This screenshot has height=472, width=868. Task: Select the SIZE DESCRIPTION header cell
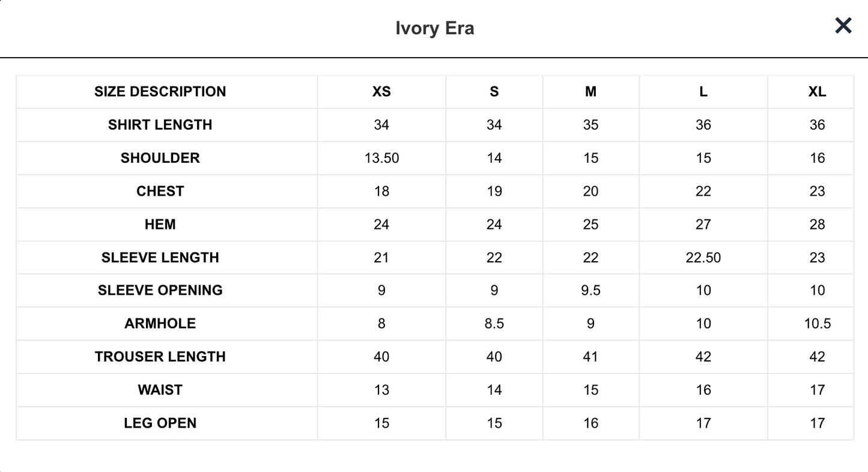(160, 92)
